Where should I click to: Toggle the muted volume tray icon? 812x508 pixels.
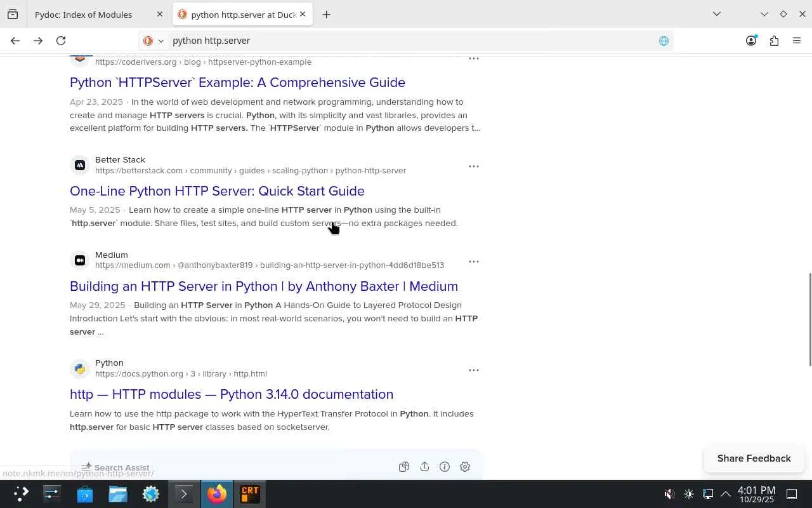669,494
